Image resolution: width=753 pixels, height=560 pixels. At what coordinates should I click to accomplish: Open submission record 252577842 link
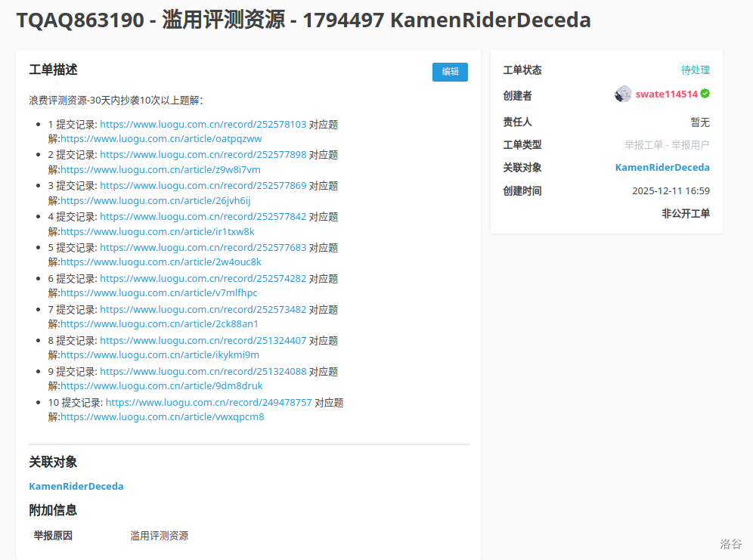tap(203, 217)
